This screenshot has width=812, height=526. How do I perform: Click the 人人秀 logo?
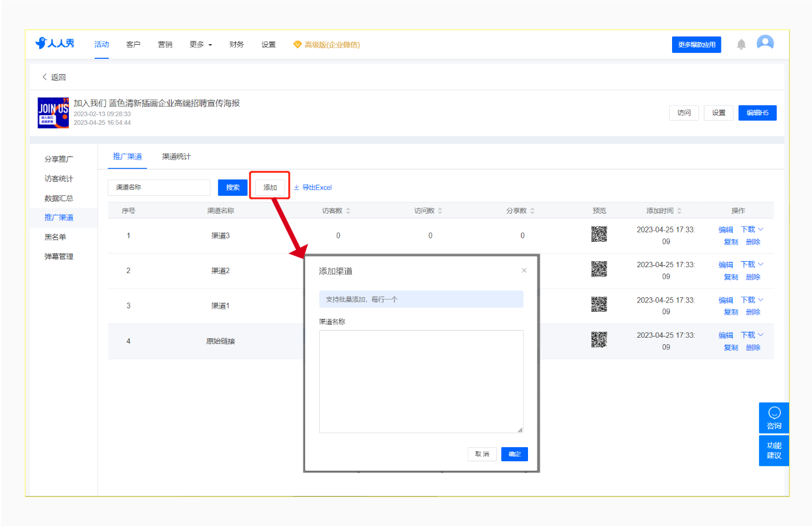(55, 43)
